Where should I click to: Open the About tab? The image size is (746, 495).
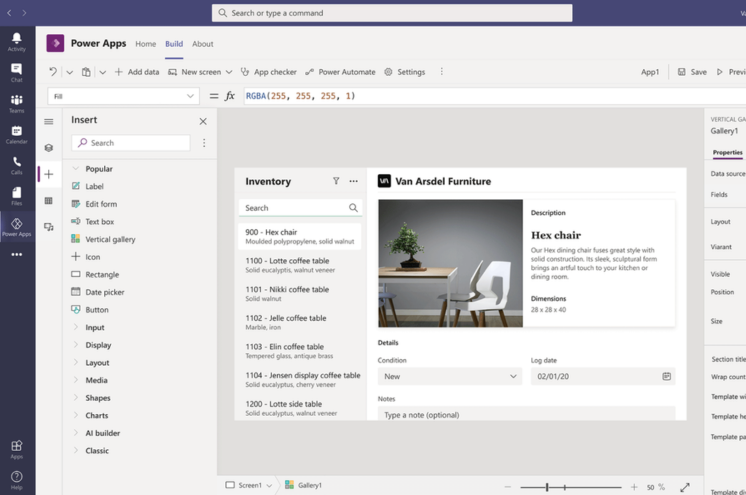click(203, 44)
